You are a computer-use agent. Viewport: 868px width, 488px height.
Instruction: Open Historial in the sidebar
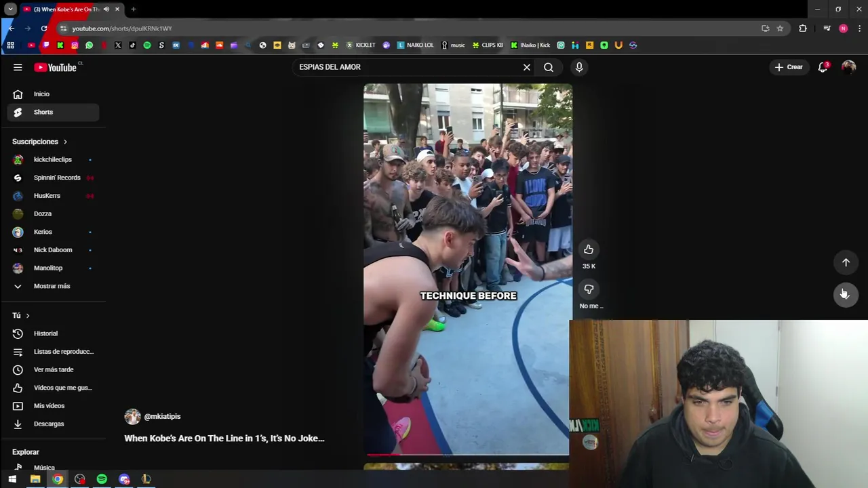53,333
